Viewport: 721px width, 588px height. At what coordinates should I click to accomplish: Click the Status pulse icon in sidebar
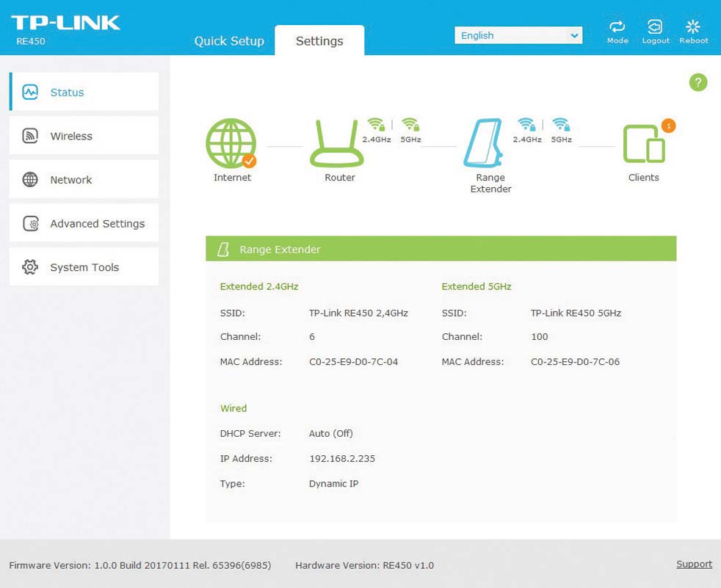[30, 92]
